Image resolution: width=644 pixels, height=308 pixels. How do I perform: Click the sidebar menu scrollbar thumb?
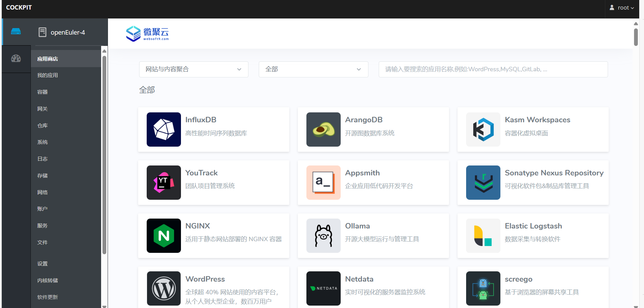104,155
